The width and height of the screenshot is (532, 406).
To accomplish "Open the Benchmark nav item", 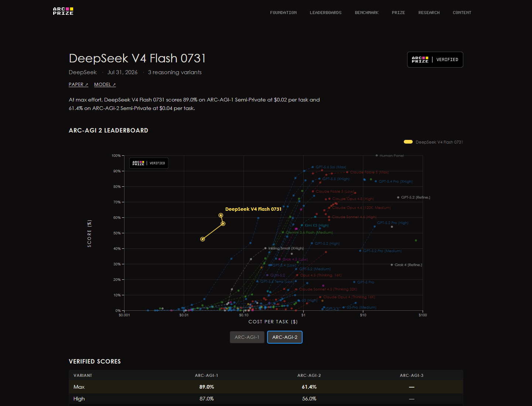I will [x=366, y=13].
